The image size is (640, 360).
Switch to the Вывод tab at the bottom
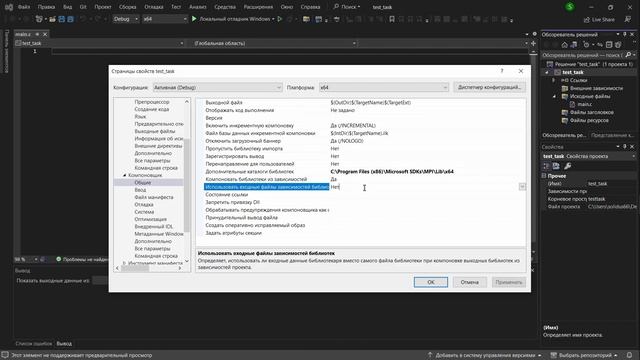pos(64,344)
